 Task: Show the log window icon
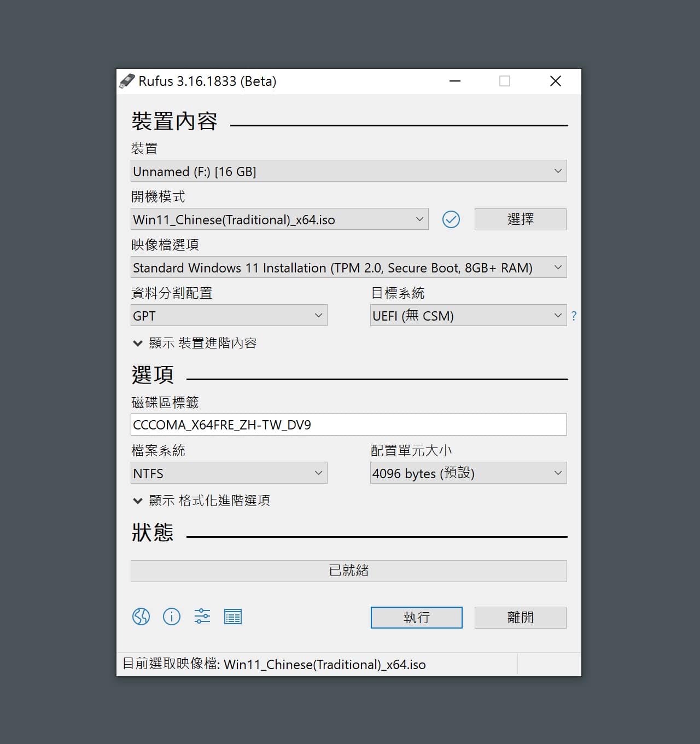[233, 617]
